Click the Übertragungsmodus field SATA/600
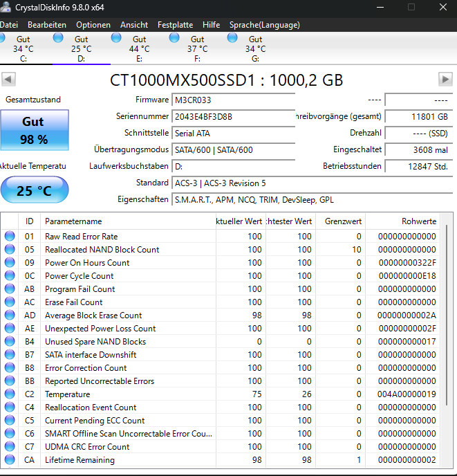Image resolution: width=457 pixels, height=476 pixels. coord(234,149)
